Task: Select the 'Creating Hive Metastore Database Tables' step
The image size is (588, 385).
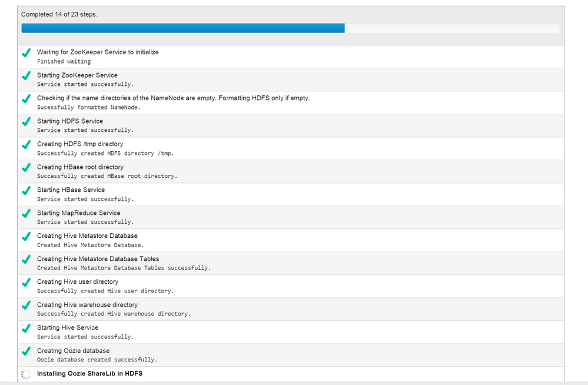Action: pyautogui.click(x=98, y=259)
